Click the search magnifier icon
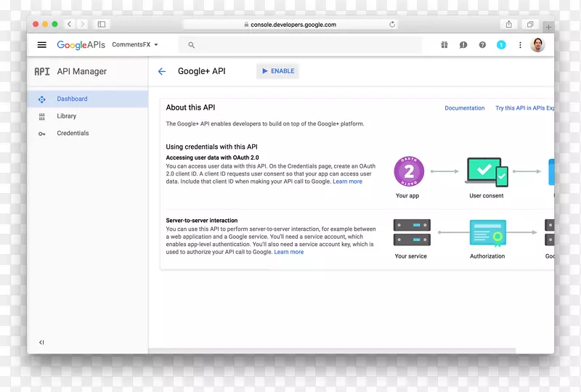Screen dimensions: 581x392 click(x=191, y=45)
